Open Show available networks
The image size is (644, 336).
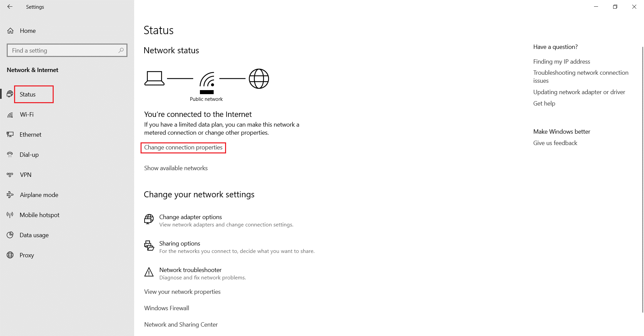(176, 168)
